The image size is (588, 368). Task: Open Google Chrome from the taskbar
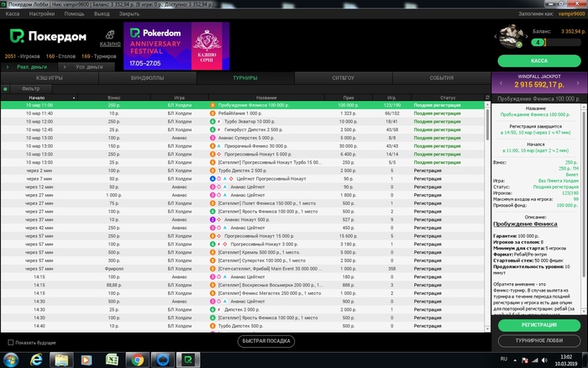tap(137, 360)
